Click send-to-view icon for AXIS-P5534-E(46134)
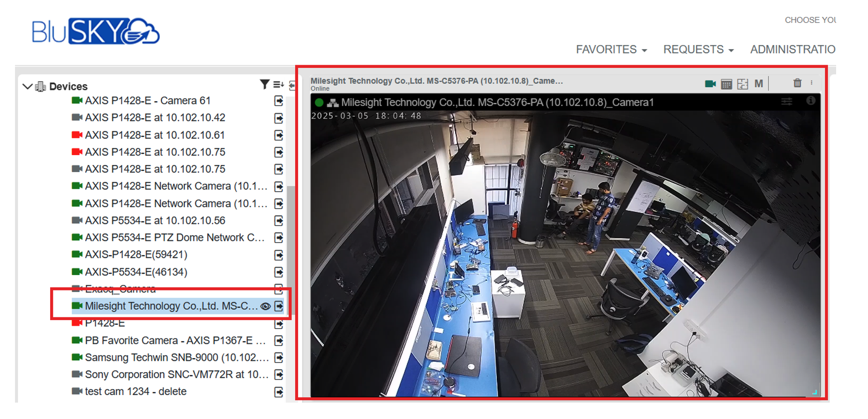The height and width of the screenshot is (419, 868). (279, 272)
